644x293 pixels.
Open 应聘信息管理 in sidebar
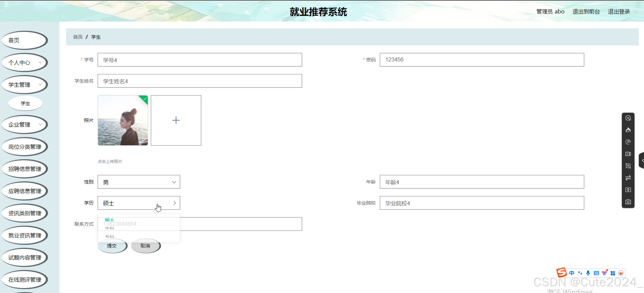[24, 191]
